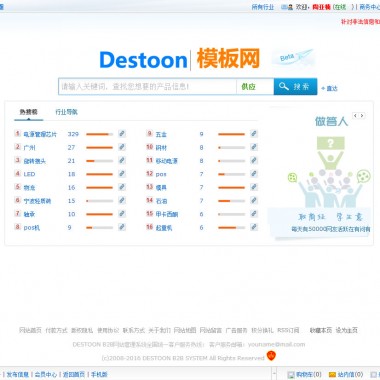Screen dimensions: 380x380
Task: Click the 做商人 banner image
Action: tap(321, 173)
